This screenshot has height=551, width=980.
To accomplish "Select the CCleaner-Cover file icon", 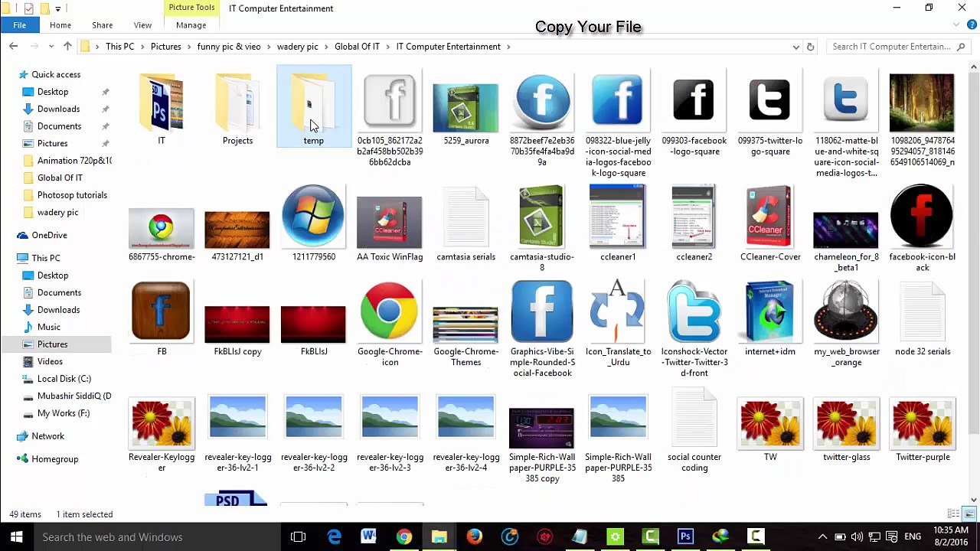I will [x=770, y=217].
